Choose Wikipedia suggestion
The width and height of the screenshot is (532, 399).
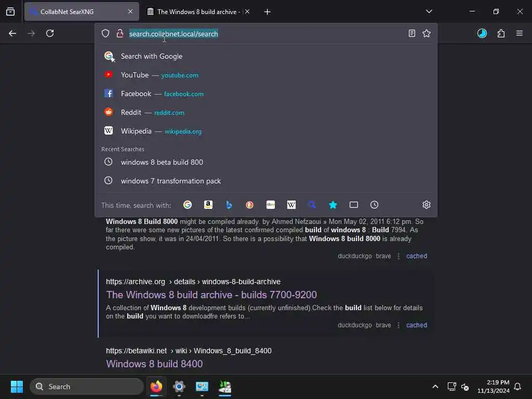click(265, 131)
